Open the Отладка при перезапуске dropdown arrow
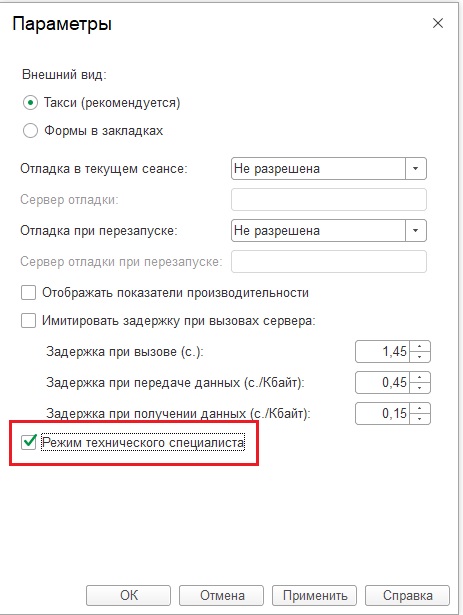 [416, 231]
